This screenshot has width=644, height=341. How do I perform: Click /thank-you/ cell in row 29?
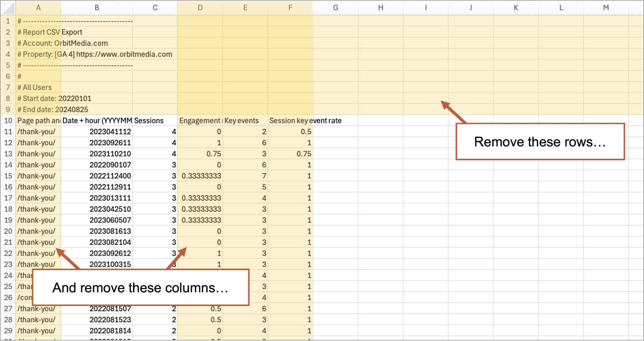coord(38,331)
